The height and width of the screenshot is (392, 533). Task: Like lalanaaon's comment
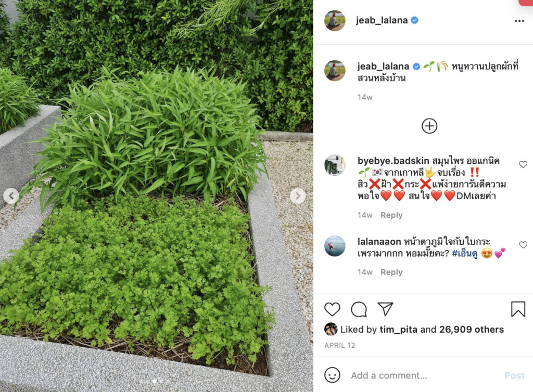click(523, 245)
